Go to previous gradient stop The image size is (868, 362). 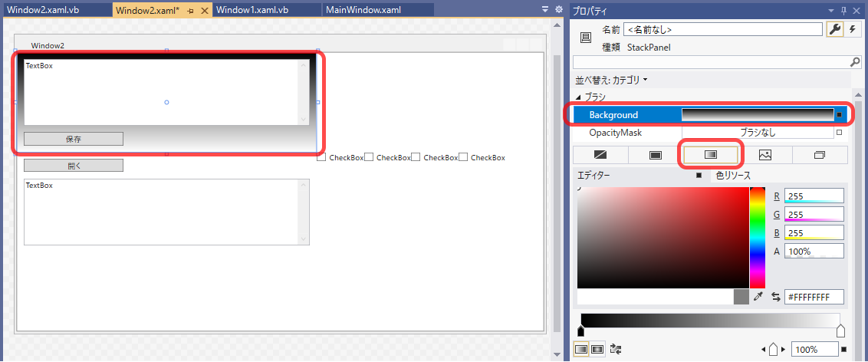pyautogui.click(x=764, y=349)
